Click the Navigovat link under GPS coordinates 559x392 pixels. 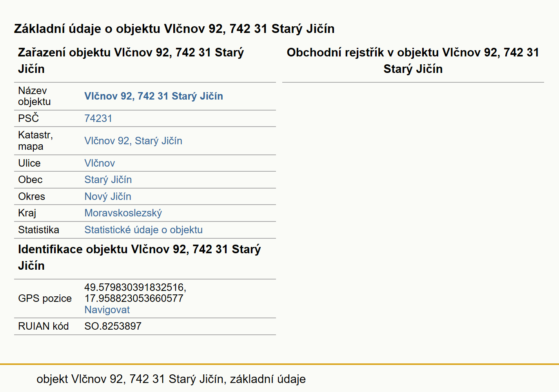107,310
